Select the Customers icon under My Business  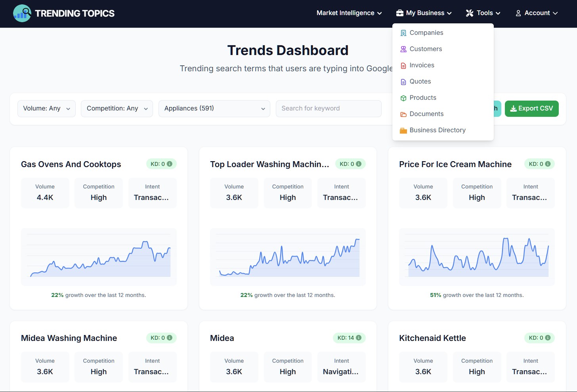click(403, 49)
